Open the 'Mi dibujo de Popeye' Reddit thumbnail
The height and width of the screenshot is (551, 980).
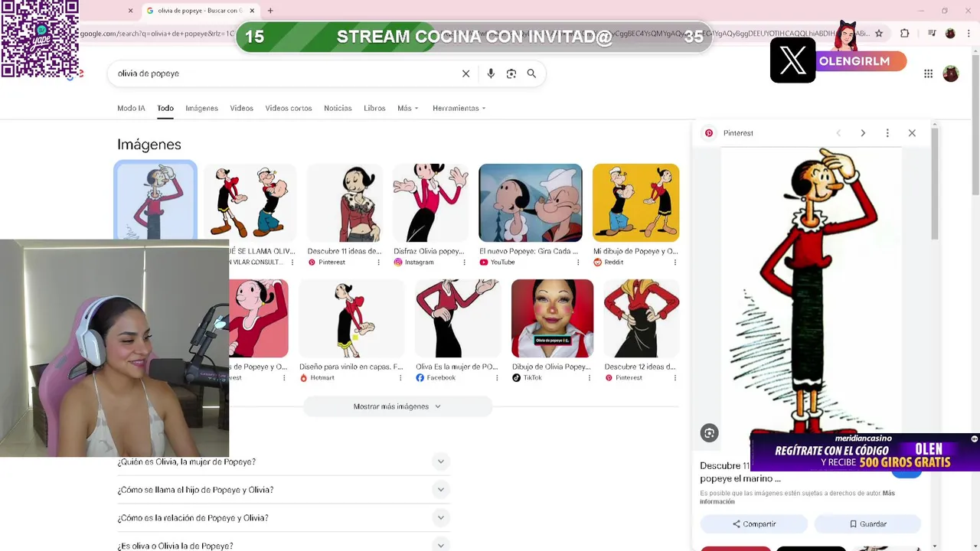point(635,203)
